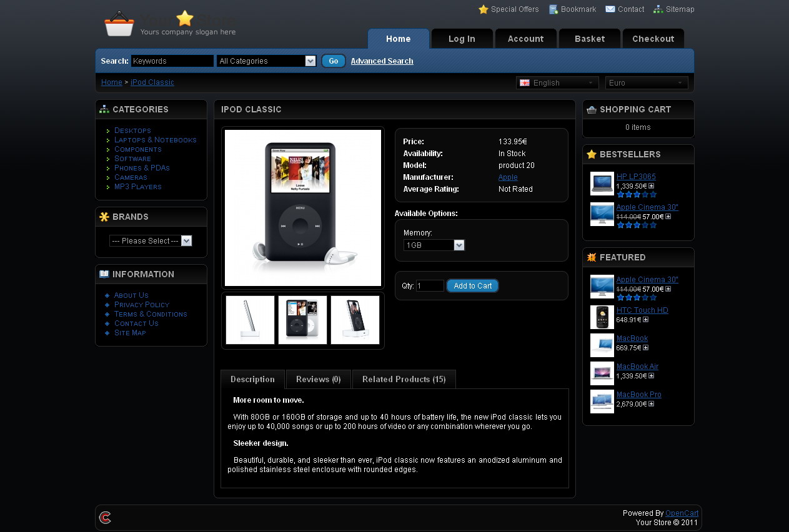Open the Components category
The width and height of the screenshot is (789, 532).
(138, 149)
